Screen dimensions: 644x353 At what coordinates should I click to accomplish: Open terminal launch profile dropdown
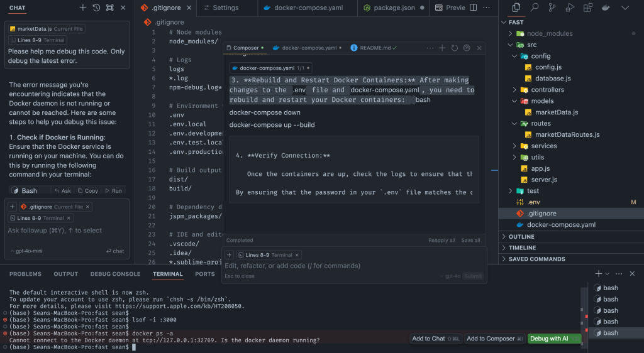pyautogui.click(x=607, y=273)
